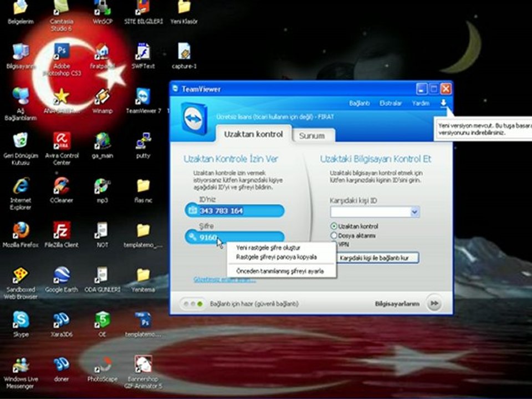The image size is (532, 399).
Task: Choose the Dosya aktarımı radio option
Action: [334, 236]
